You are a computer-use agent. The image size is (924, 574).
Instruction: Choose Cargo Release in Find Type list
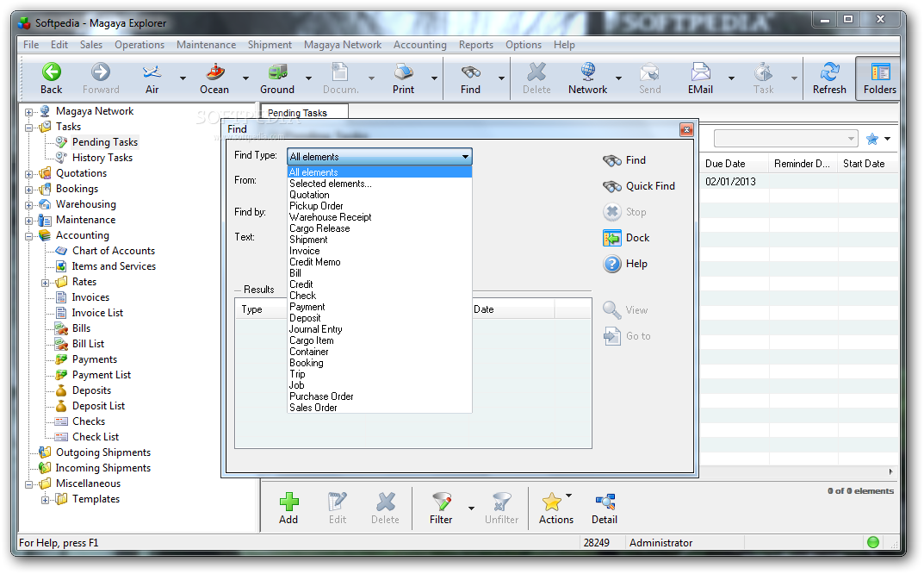[380, 228]
